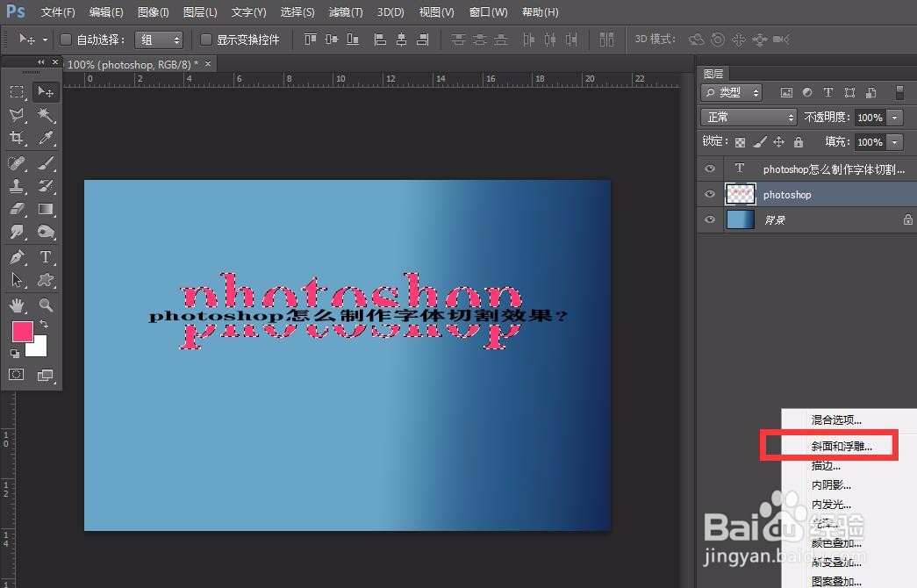Select the Path Selection tool

pyautogui.click(x=17, y=280)
